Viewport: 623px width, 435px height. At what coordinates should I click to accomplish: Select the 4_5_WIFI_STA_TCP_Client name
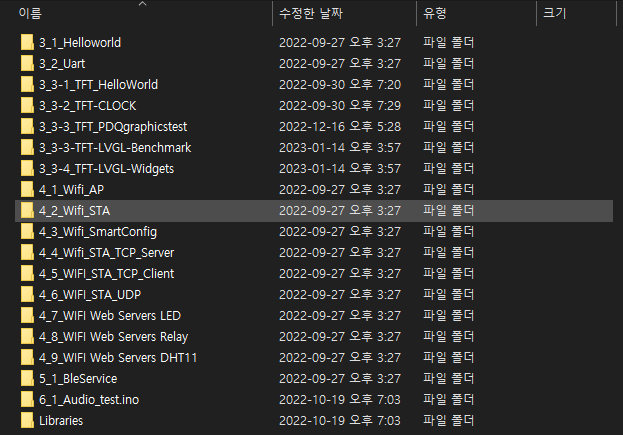[106, 274]
